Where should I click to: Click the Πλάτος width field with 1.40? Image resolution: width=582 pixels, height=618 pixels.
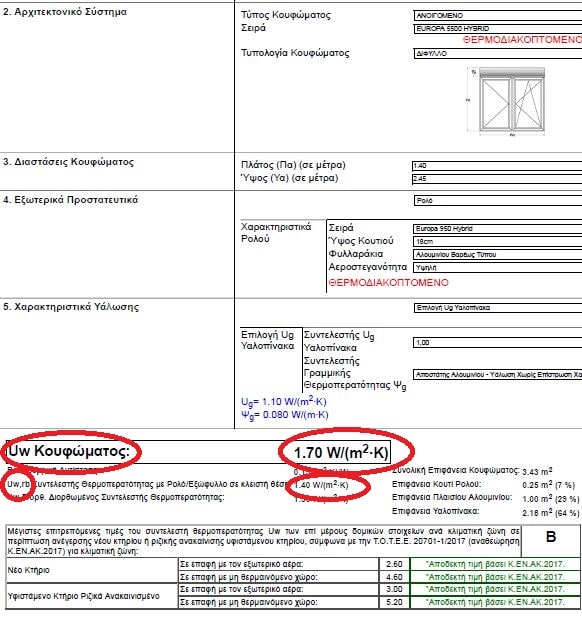coord(497,166)
